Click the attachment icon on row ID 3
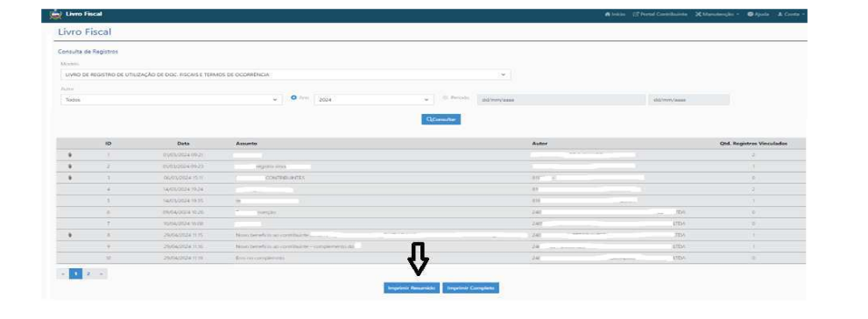 coord(70,178)
